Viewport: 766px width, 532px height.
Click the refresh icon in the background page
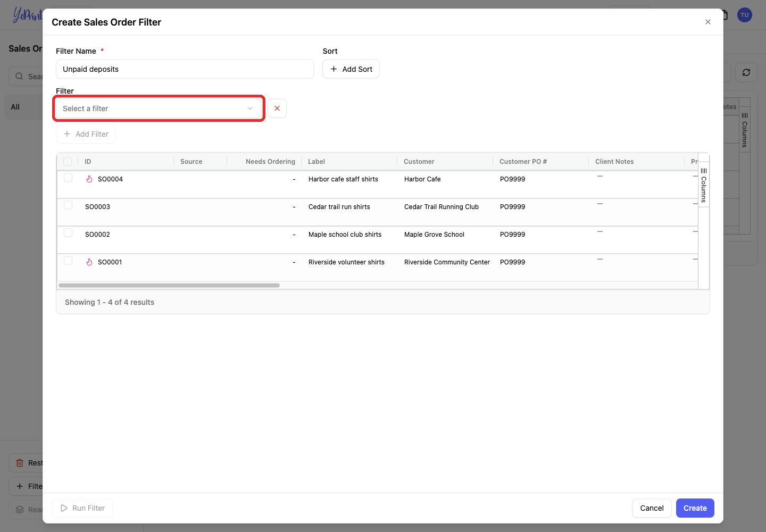pos(746,72)
